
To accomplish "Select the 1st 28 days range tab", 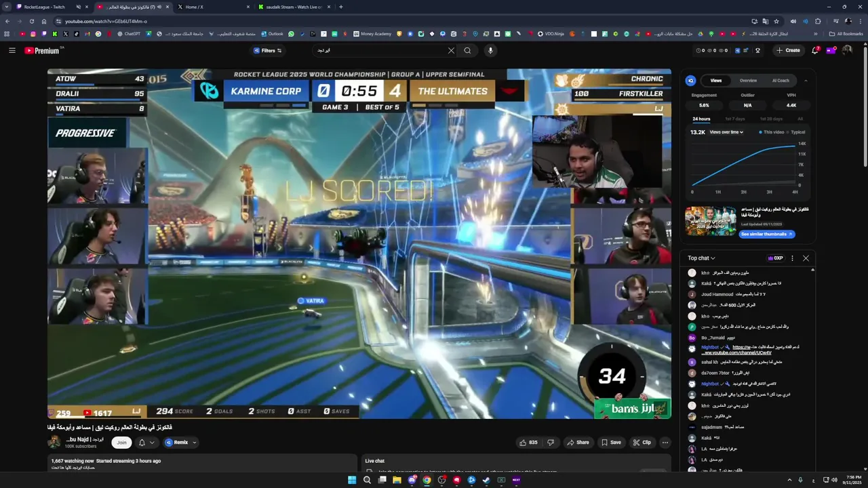I will click(771, 119).
